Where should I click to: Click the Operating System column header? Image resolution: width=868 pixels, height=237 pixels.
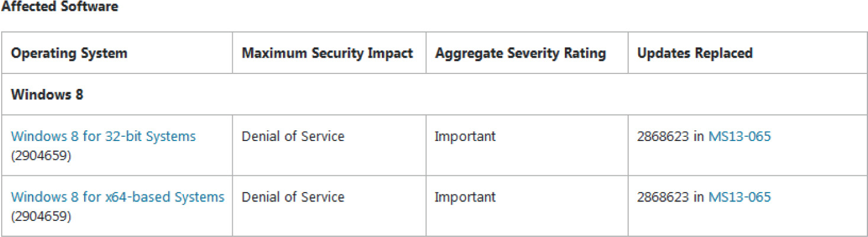pyautogui.click(x=69, y=53)
